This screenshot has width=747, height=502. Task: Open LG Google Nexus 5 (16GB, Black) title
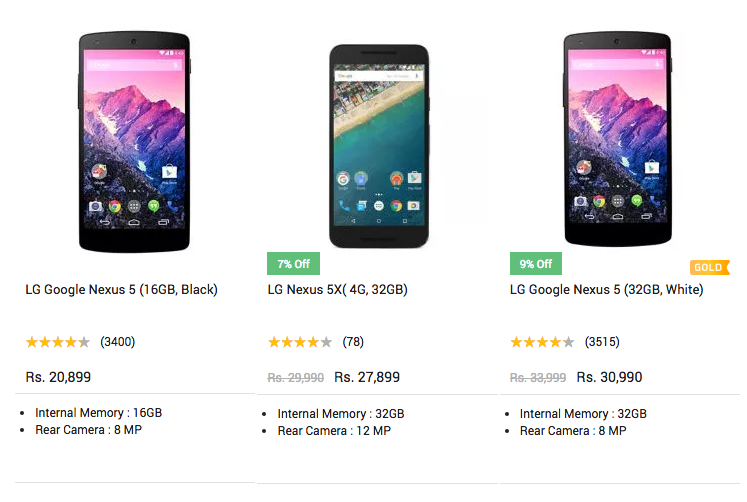pyautogui.click(x=121, y=290)
